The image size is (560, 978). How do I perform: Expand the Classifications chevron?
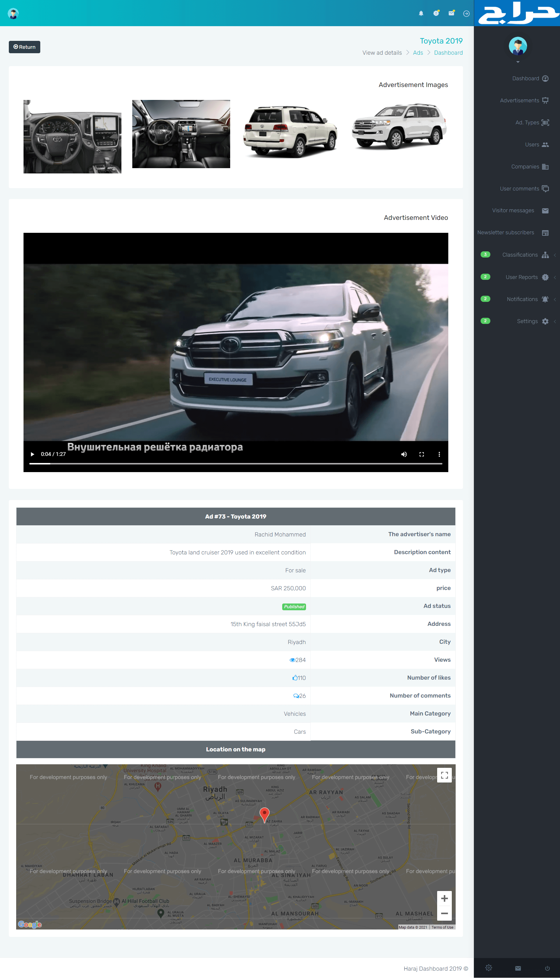point(555,255)
